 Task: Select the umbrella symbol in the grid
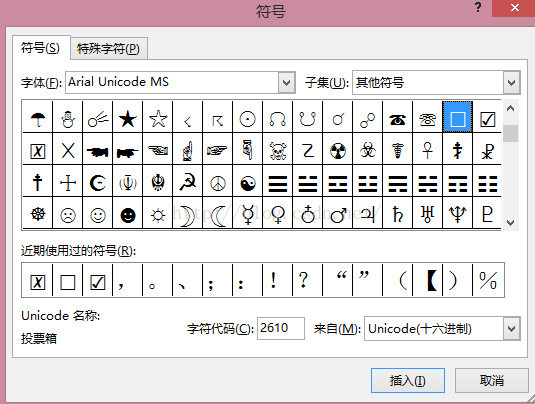[x=38, y=119]
